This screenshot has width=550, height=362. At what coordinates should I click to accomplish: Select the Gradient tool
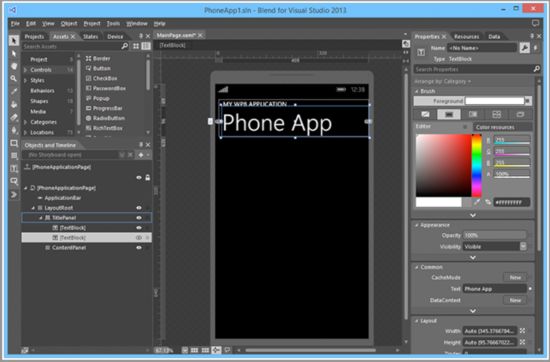tap(14, 117)
